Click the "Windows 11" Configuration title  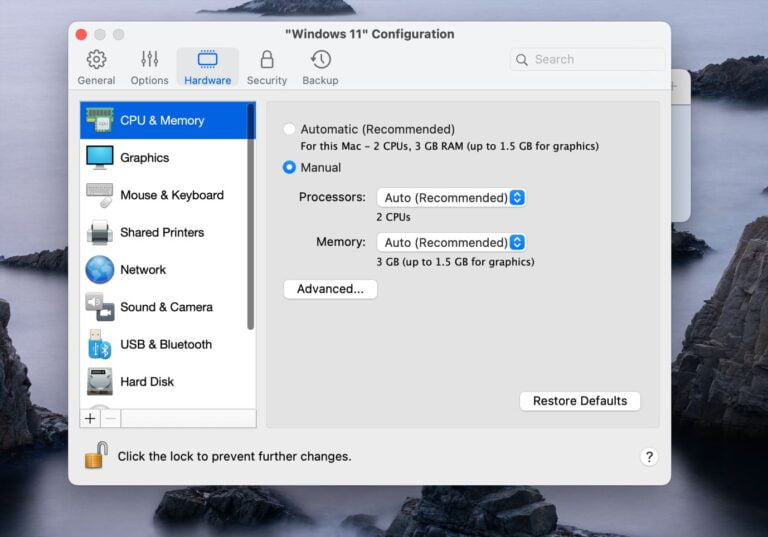click(x=370, y=34)
